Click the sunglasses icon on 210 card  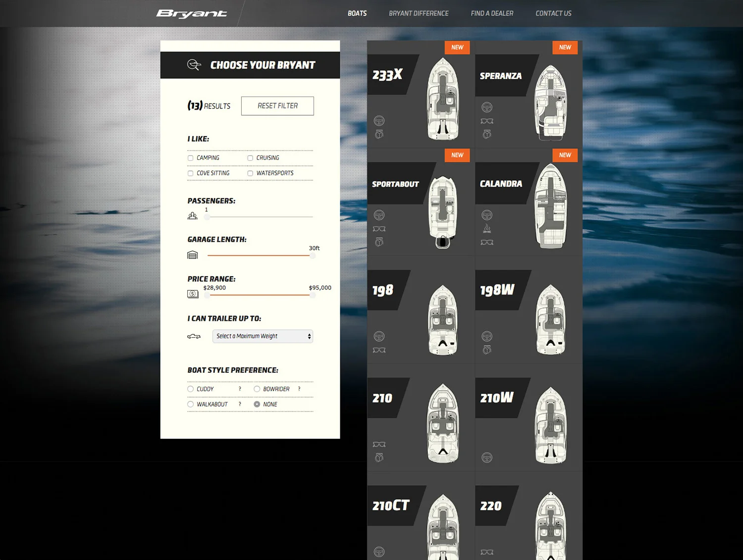[x=379, y=444]
